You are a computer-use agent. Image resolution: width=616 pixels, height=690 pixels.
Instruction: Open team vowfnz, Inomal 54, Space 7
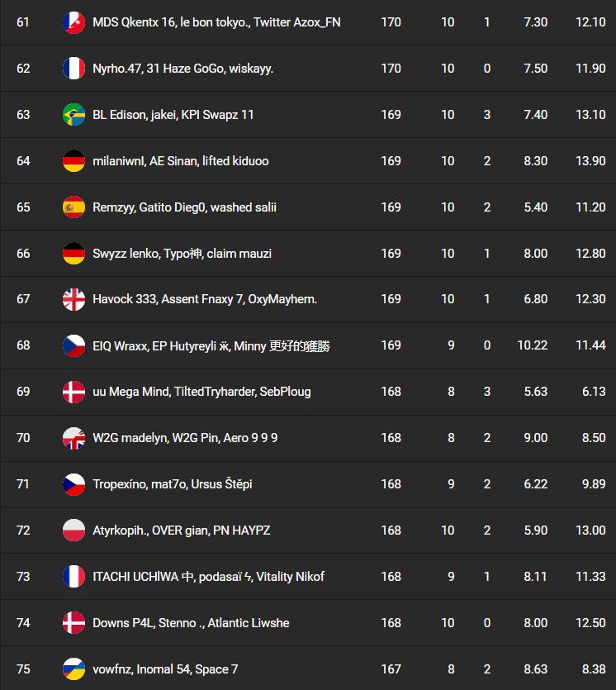coord(165,669)
